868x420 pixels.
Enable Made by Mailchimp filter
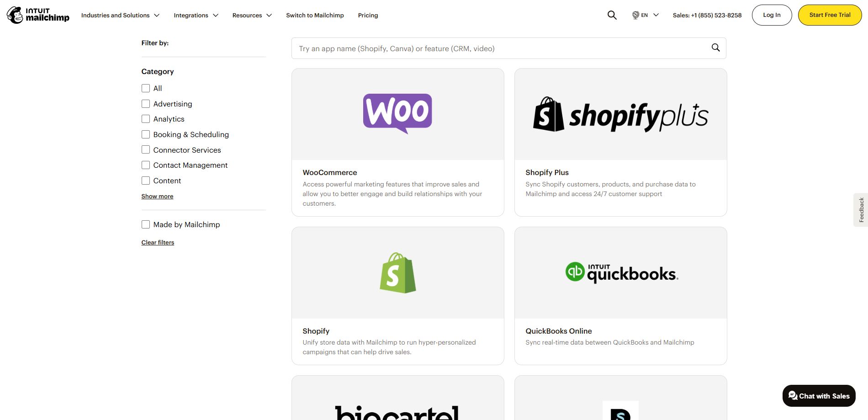(146, 224)
